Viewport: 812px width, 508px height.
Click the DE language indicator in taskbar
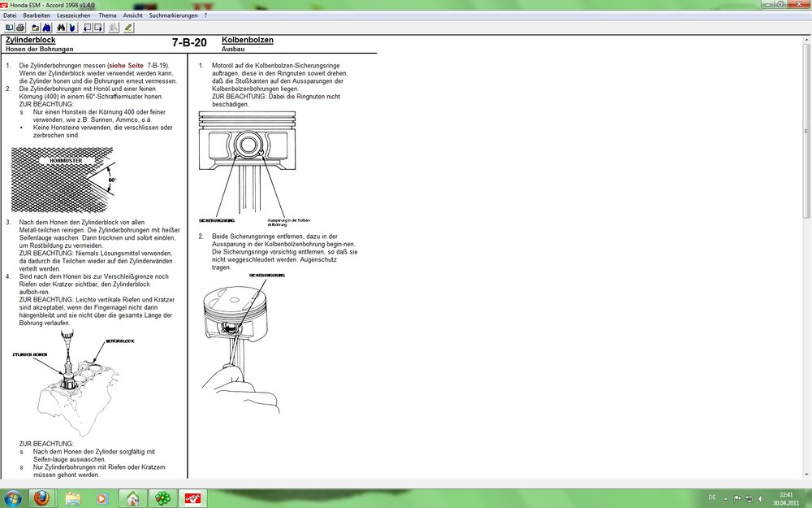pyautogui.click(x=712, y=497)
